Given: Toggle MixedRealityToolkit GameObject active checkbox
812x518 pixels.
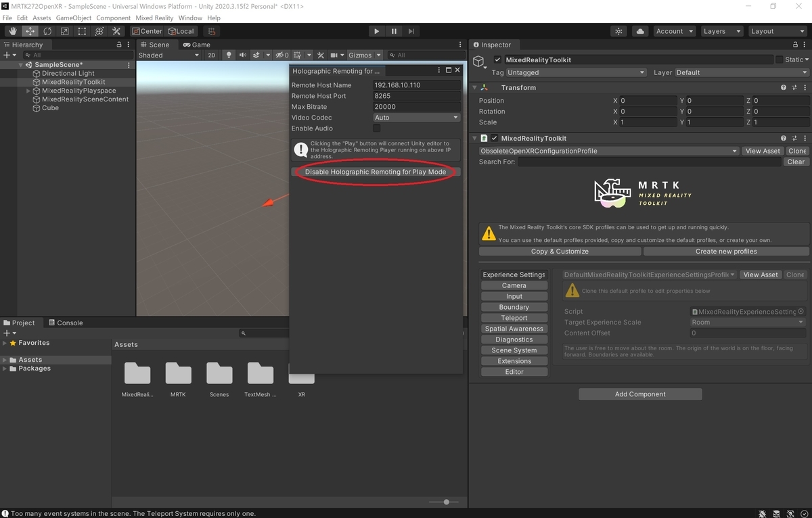Looking at the screenshot, I should [x=497, y=60].
